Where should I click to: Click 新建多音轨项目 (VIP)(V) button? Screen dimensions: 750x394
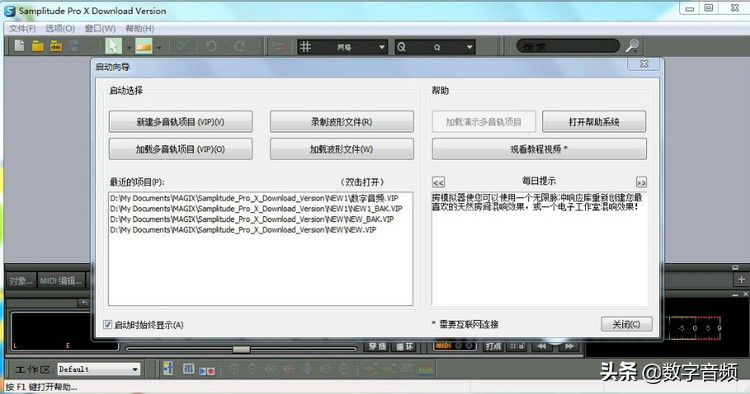[180, 122]
